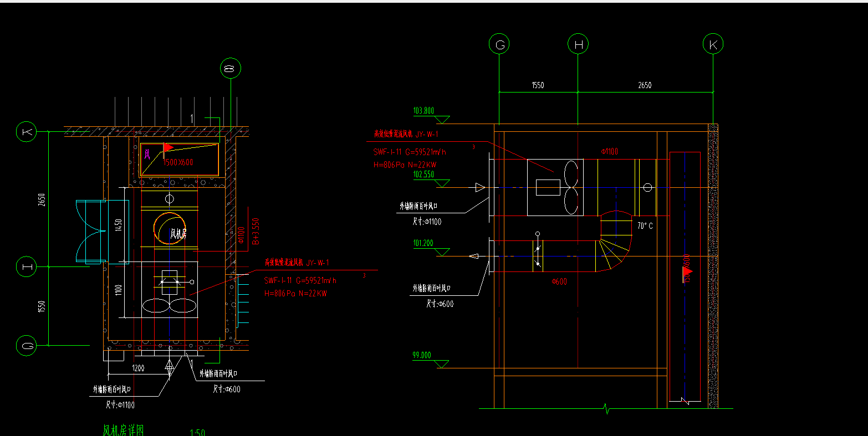This screenshot has width=868, height=436.
Task: Select grid bubble H above the section view
Action: pos(578,44)
